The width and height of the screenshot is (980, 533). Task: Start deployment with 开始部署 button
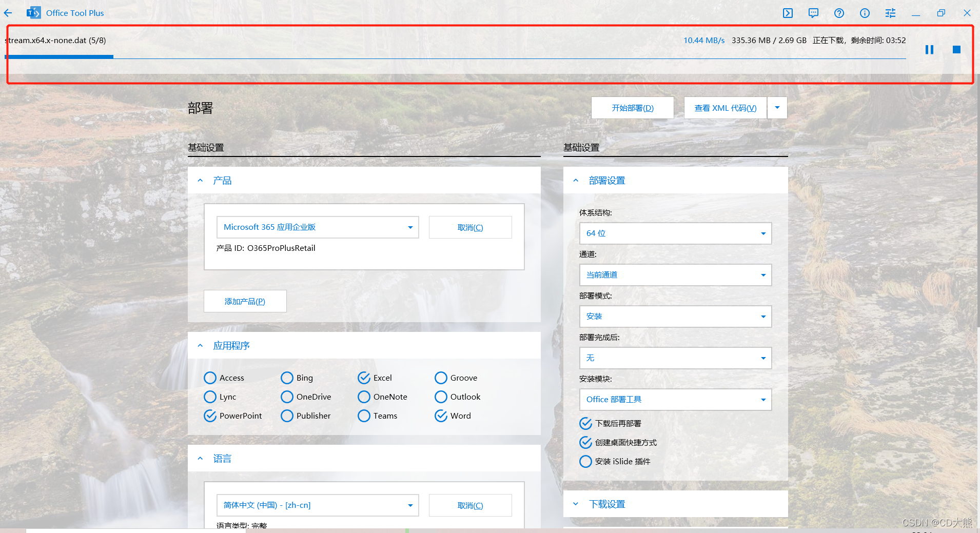click(x=633, y=108)
